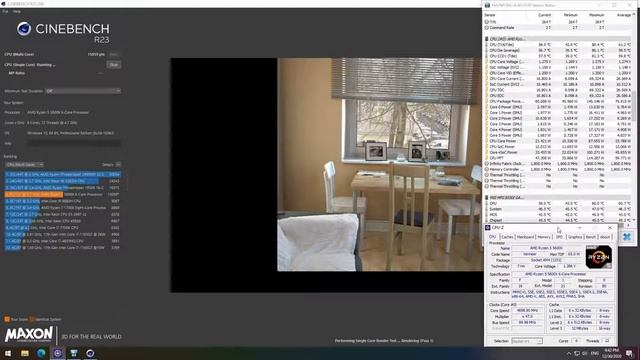Viewport: 640px width, 360px height.
Task: Switch to the SPD tab in CPU-Z
Action: point(559,237)
